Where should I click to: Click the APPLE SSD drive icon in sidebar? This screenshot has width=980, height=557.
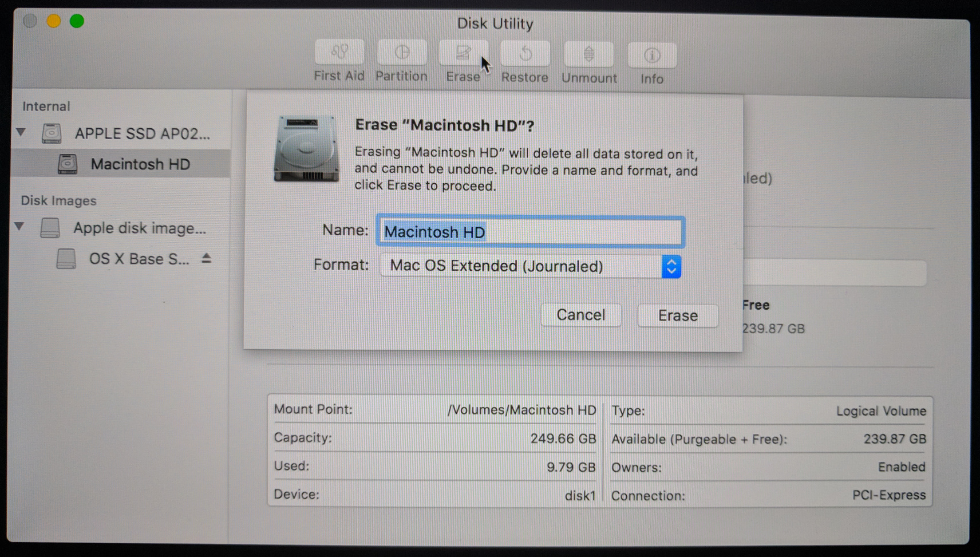tap(52, 133)
